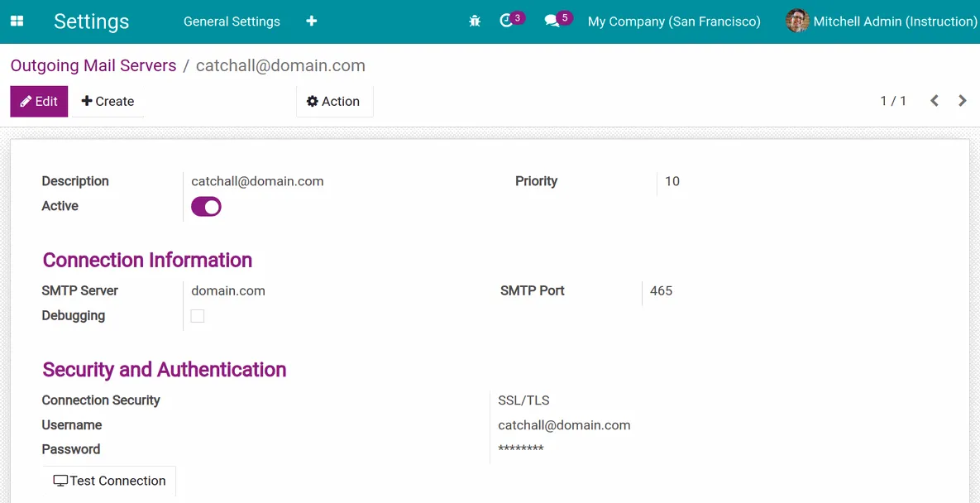Click the 1 / 1 pager counter
This screenshot has height=503, width=980.
893,101
